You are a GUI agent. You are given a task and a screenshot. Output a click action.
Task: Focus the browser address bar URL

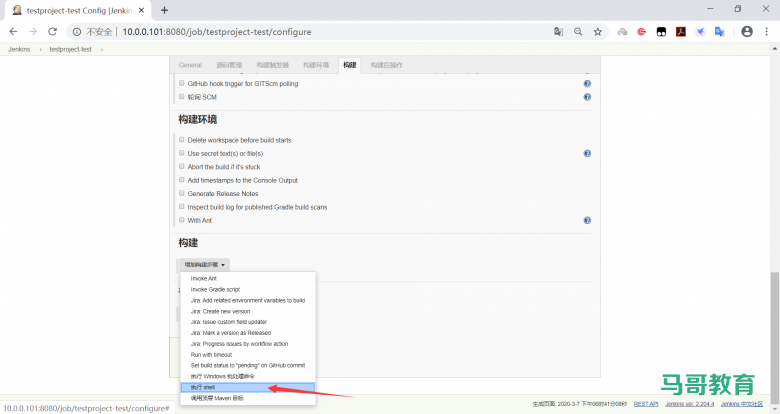pyautogui.click(x=217, y=32)
